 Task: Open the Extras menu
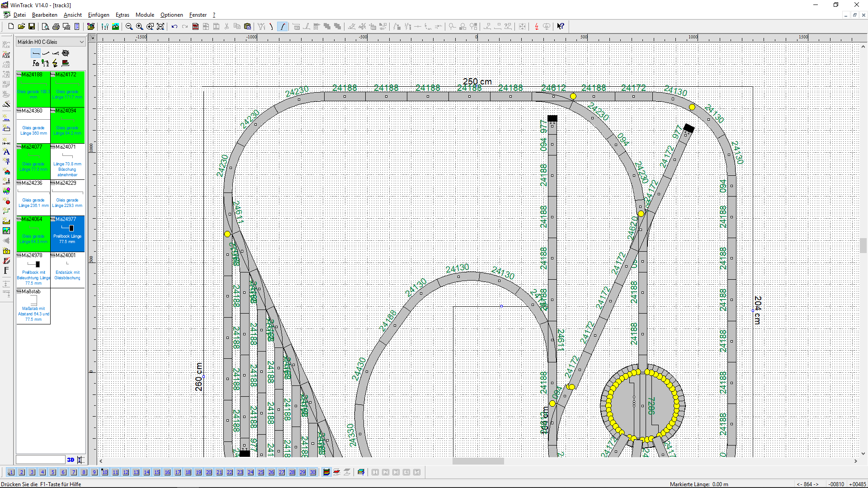coord(123,15)
